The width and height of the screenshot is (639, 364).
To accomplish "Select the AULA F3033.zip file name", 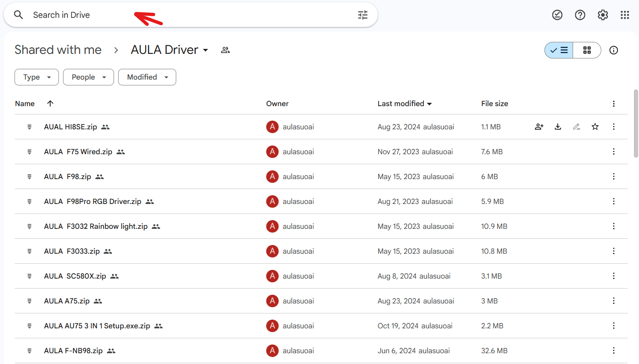I will click(x=72, y=251).
